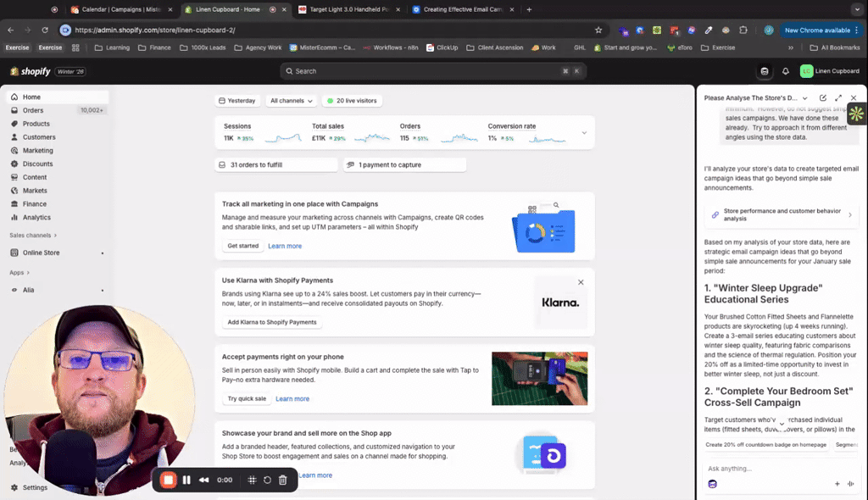Open the Shopify search bar
The image size is (868, 500).
(x=433, y=71)
